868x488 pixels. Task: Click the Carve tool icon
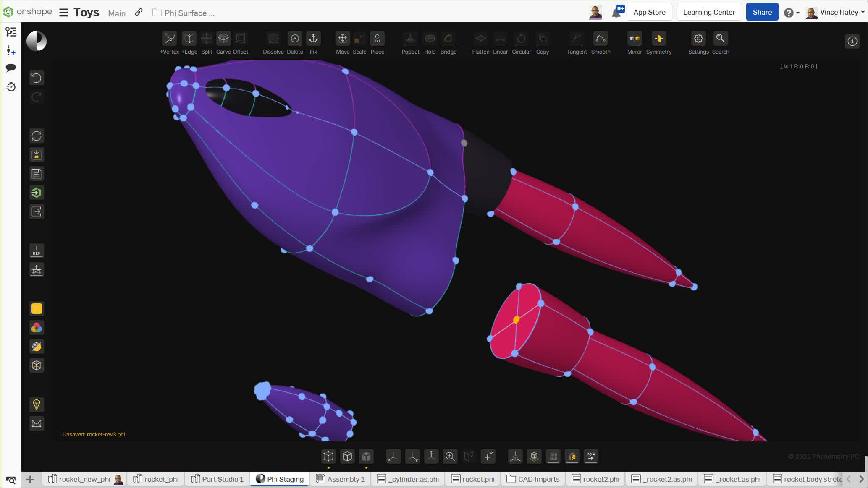click(x=223, y=39)
